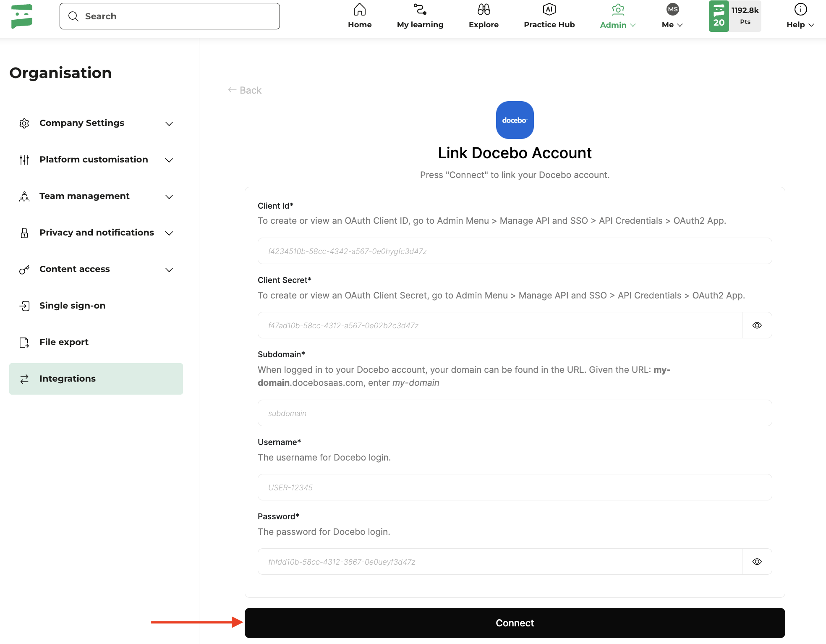Go to Explore label

tap(484, 25)
